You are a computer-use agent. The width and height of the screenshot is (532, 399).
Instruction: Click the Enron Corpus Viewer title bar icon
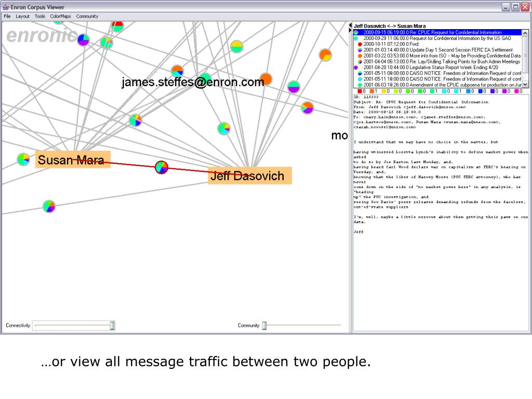pyautogui.click(x=6, y=6)
